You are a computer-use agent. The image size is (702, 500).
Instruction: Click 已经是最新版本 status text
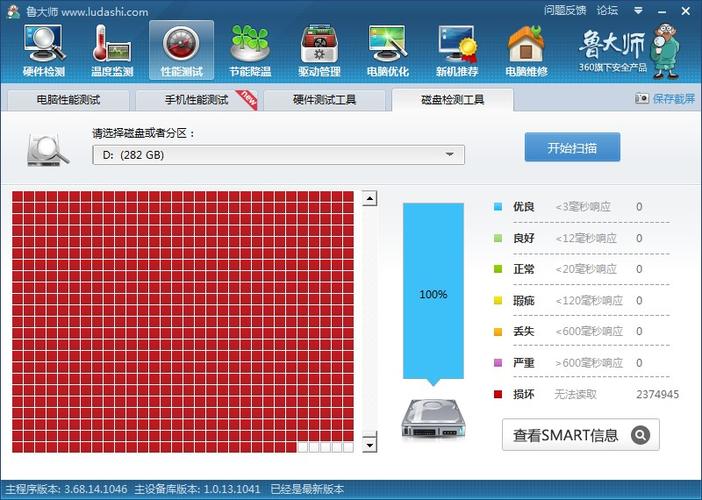(307, 489)
